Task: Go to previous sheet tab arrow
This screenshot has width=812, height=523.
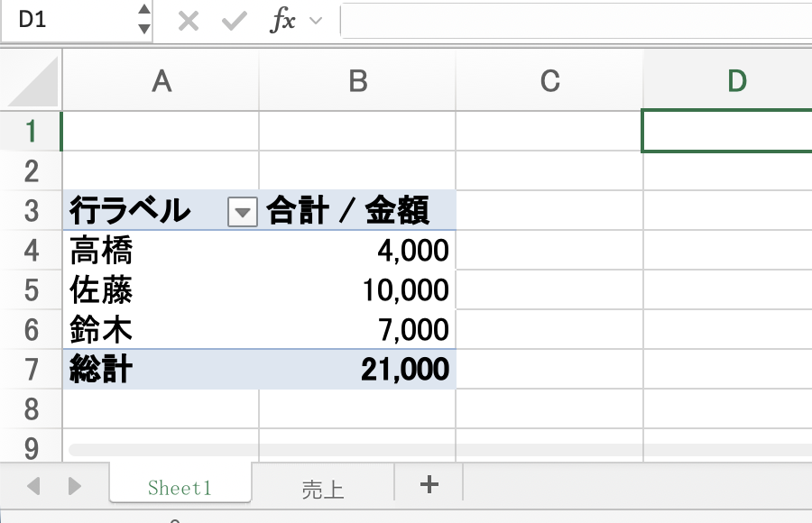Action: click(33, 486)
